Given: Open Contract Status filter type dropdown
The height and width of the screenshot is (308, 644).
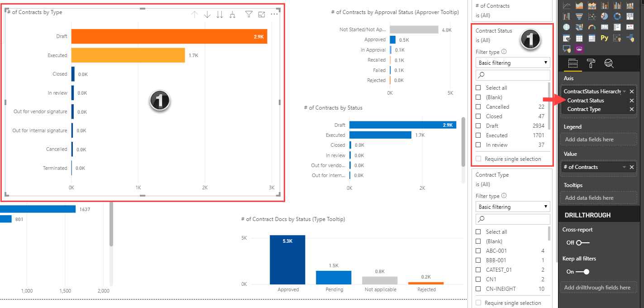Looking at the screenshot, I should click(513, 63).
